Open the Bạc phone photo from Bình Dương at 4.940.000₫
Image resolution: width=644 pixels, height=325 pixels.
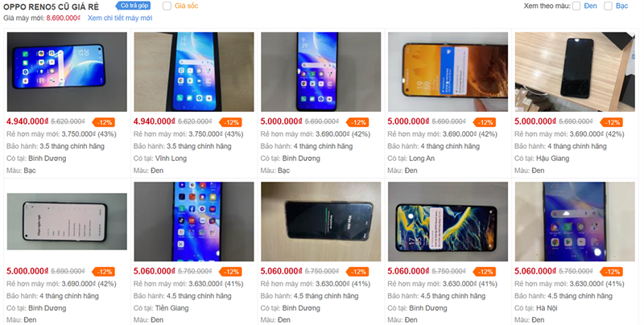point(67,72)
